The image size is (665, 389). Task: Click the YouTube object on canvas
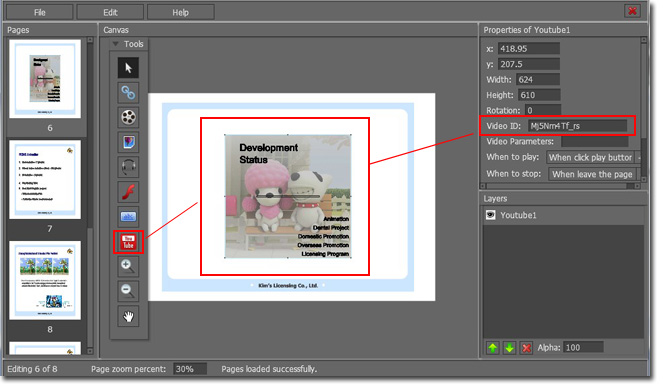coord(288,196)
